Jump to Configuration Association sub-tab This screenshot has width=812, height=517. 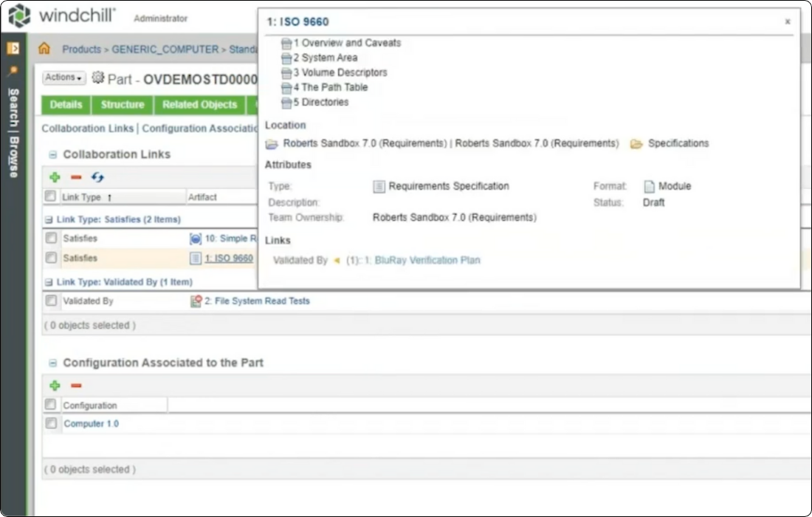200,129
